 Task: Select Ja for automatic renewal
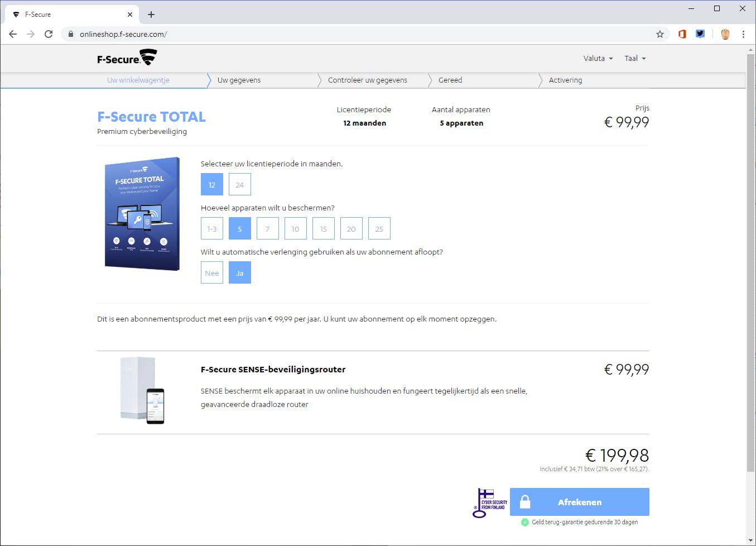(240, 272)
